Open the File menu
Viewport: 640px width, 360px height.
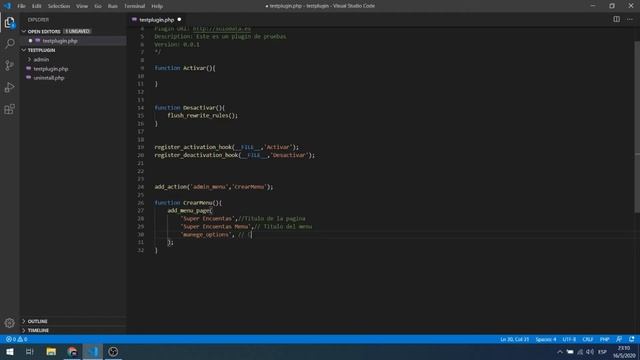21,6
